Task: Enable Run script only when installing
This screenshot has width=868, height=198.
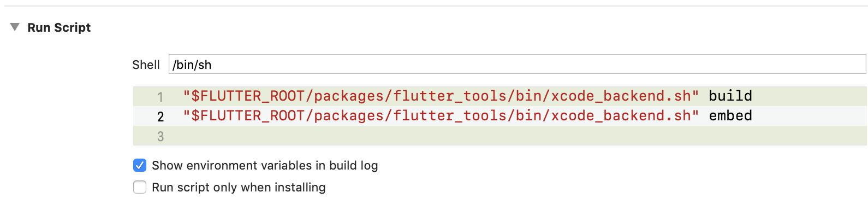Action: [x=140, y=187]
